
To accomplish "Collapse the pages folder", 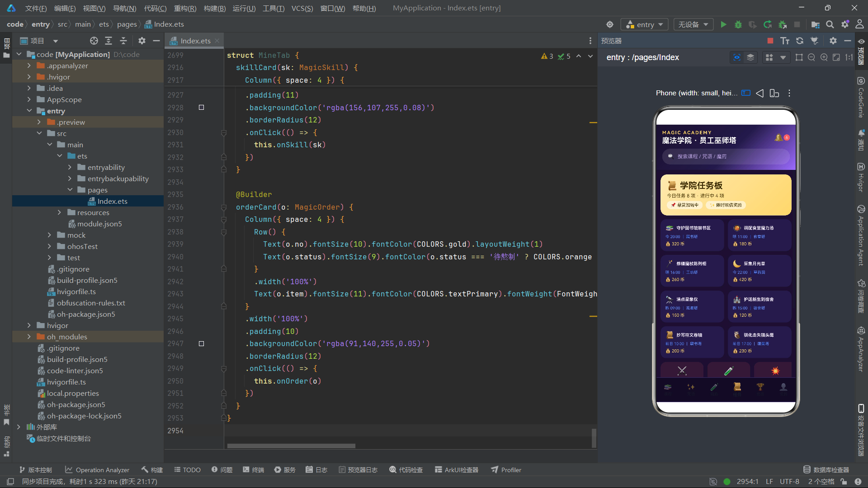I will 70,190.
